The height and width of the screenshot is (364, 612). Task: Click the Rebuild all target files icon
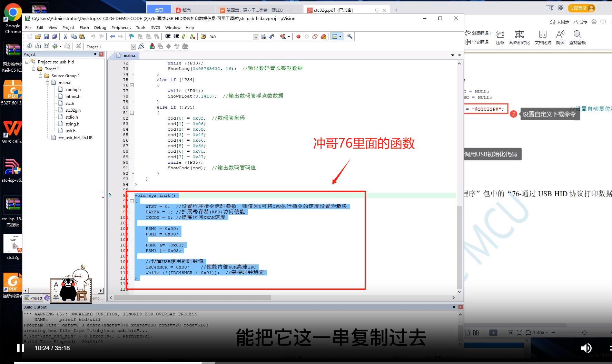[x=46, y=46]
